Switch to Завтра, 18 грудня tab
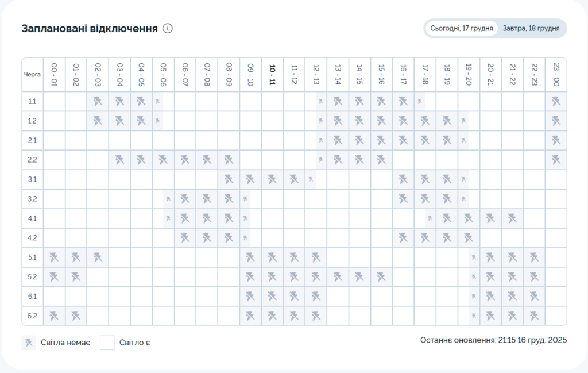The height and width of the screenshot is (373, 588). 531,28
